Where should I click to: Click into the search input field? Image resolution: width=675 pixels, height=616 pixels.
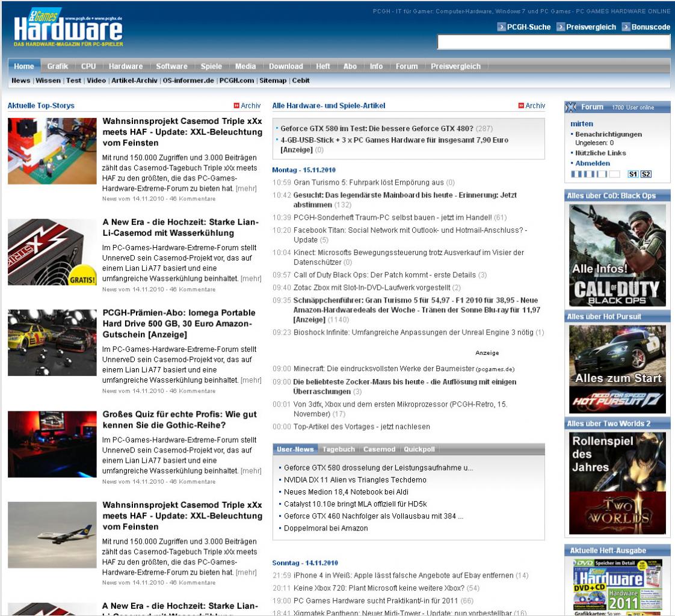pos(553,42)
